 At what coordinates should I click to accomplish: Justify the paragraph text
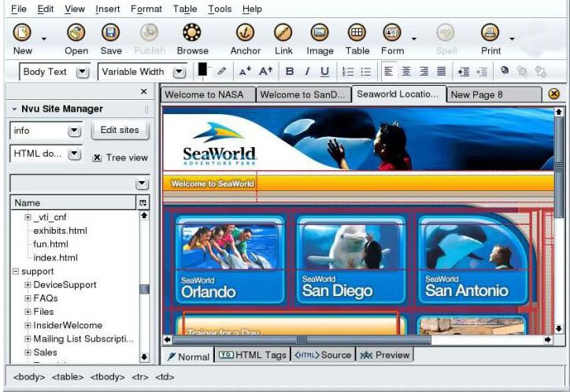442,71
